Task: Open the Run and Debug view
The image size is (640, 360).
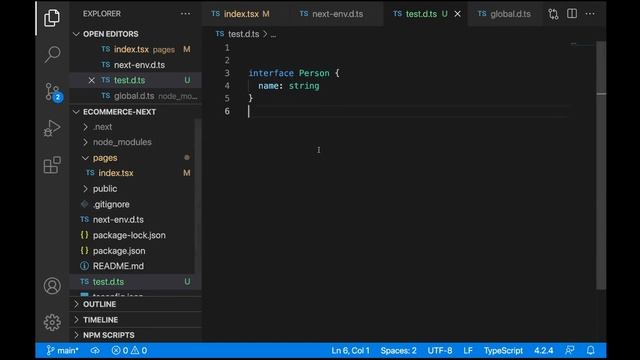Action: 52,128
